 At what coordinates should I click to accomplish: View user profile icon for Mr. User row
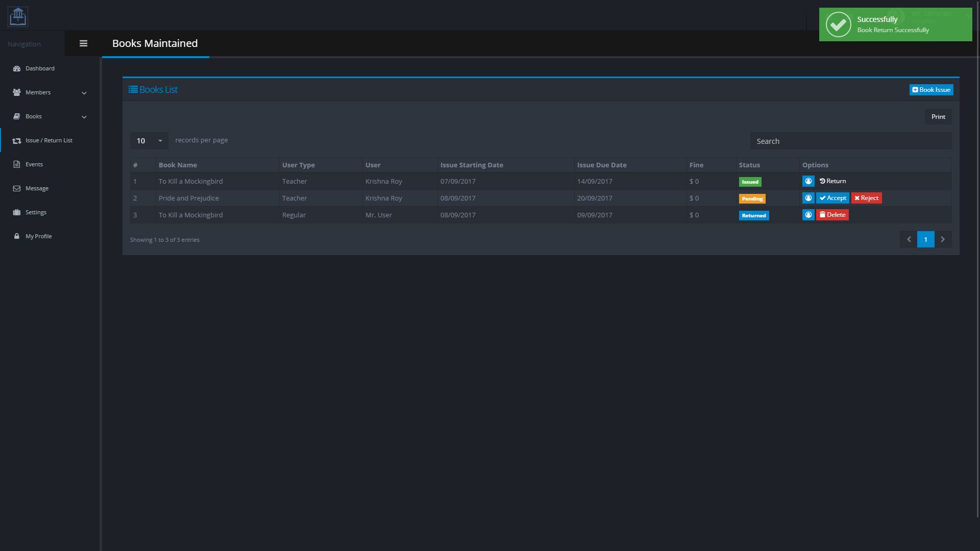808,215
